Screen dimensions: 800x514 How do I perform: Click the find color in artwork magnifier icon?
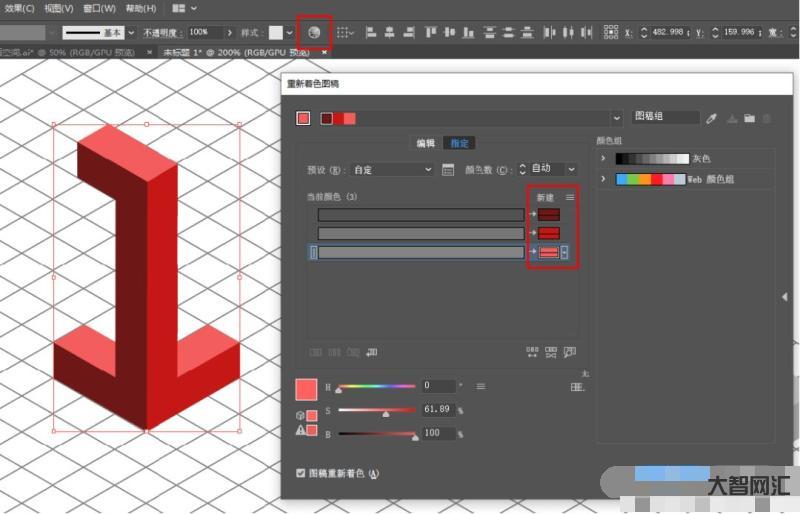tap(570, 352)
